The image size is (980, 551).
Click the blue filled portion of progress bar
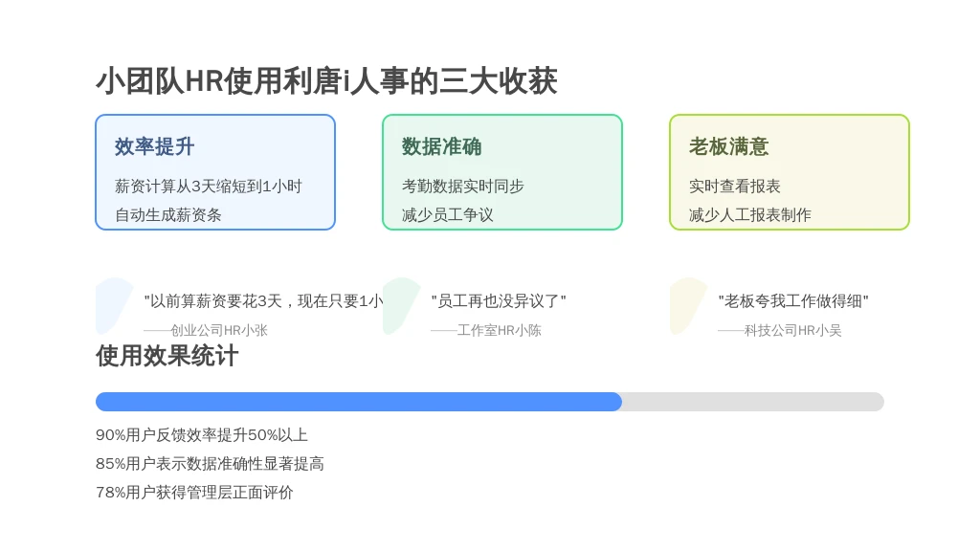(358, 402)
